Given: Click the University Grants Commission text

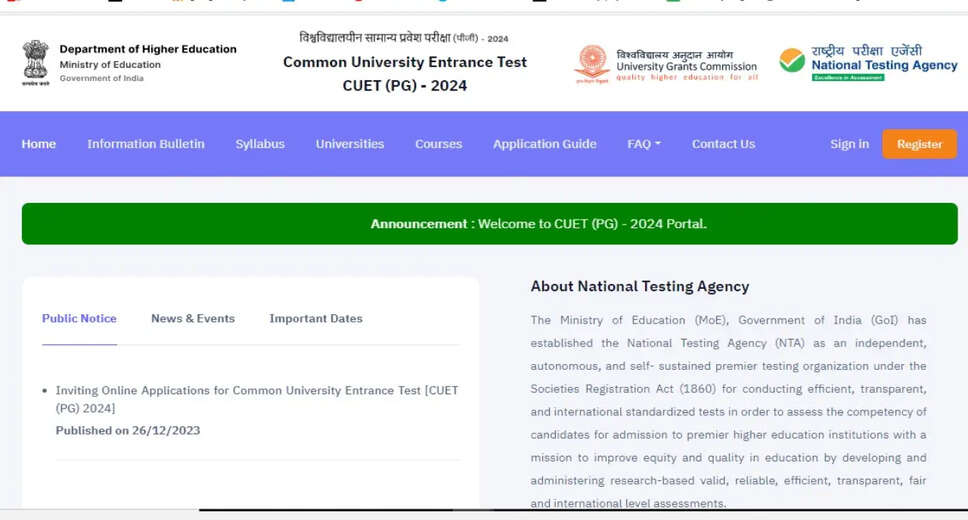Looking at the screenshot, I should 686,67.
